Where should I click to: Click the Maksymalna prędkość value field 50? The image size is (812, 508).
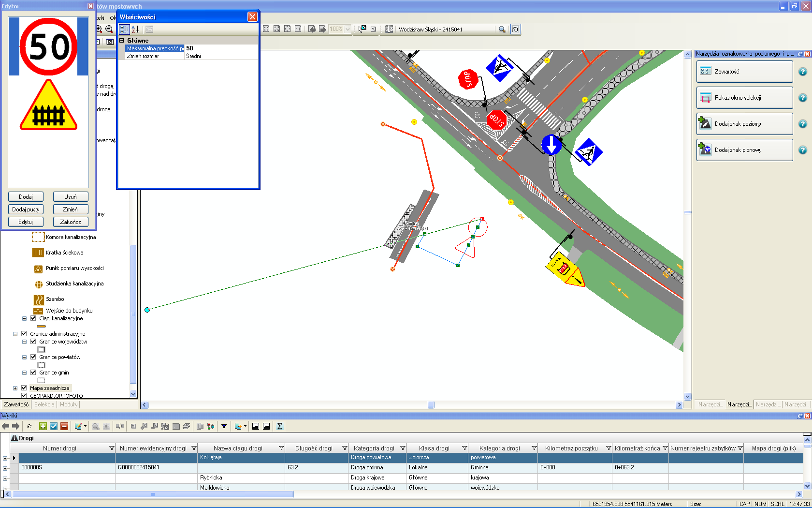click(221, 48)
